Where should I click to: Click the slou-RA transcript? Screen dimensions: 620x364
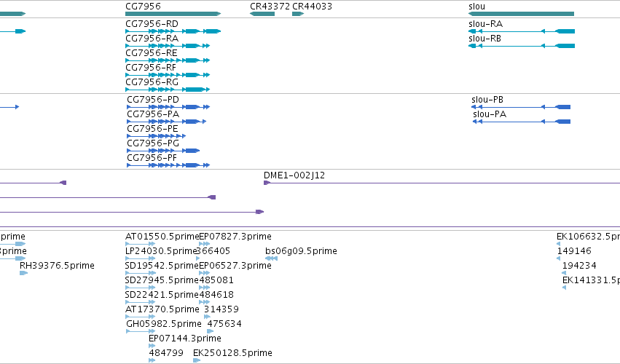(x=522, y=31)
